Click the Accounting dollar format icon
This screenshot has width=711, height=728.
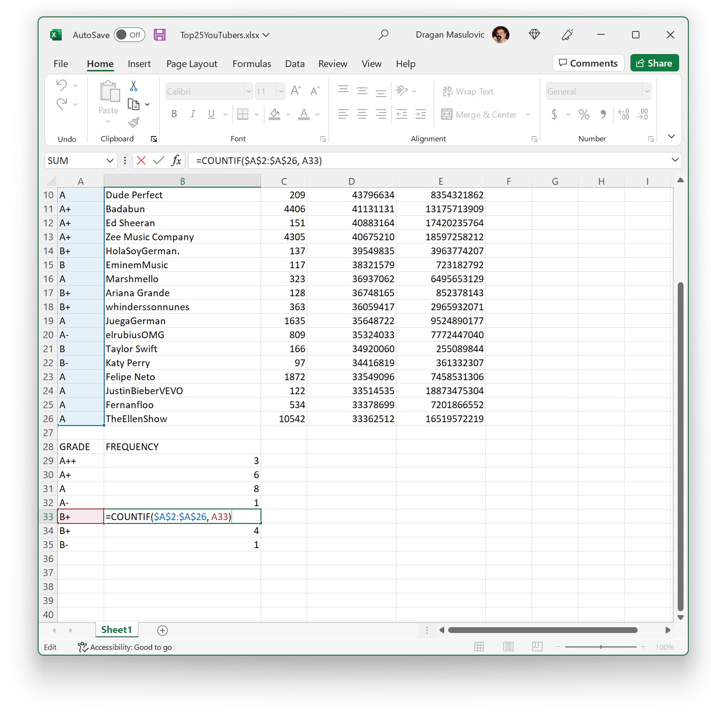tap(554, 114)
